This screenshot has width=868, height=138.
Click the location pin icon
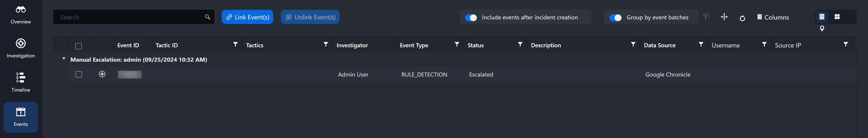pyautogui.click(x=822, y=29)
